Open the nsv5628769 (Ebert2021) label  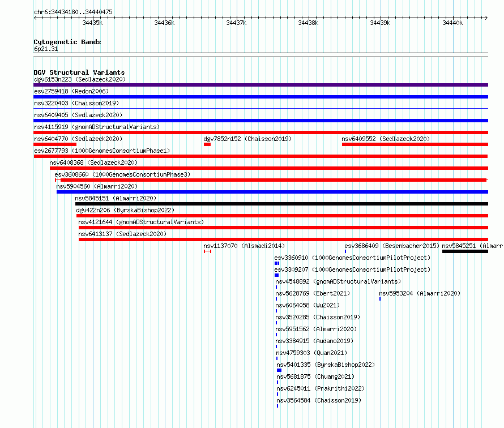point(313,293)
